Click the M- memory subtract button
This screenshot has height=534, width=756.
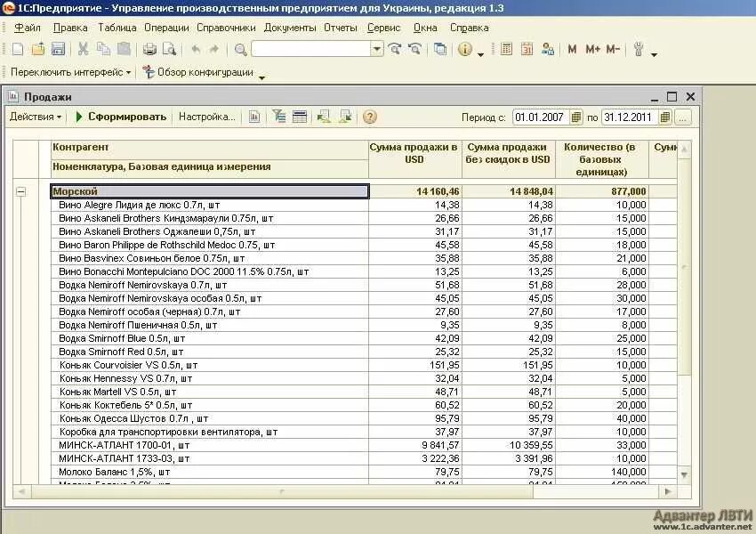coord(613,49)
